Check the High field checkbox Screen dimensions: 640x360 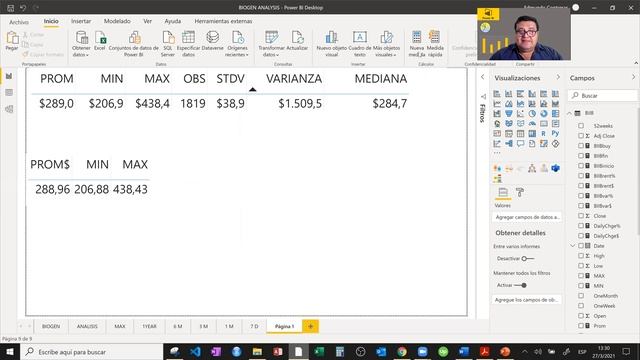(581, 256)
